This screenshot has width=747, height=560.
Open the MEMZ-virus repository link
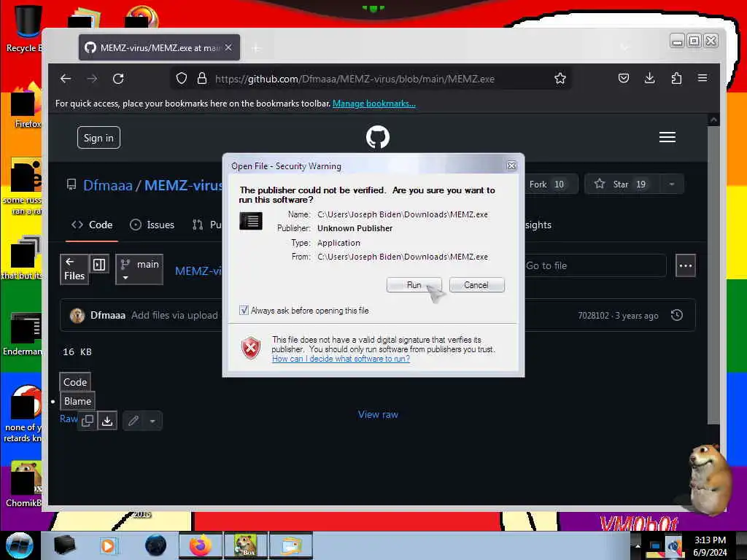(183, 184)
